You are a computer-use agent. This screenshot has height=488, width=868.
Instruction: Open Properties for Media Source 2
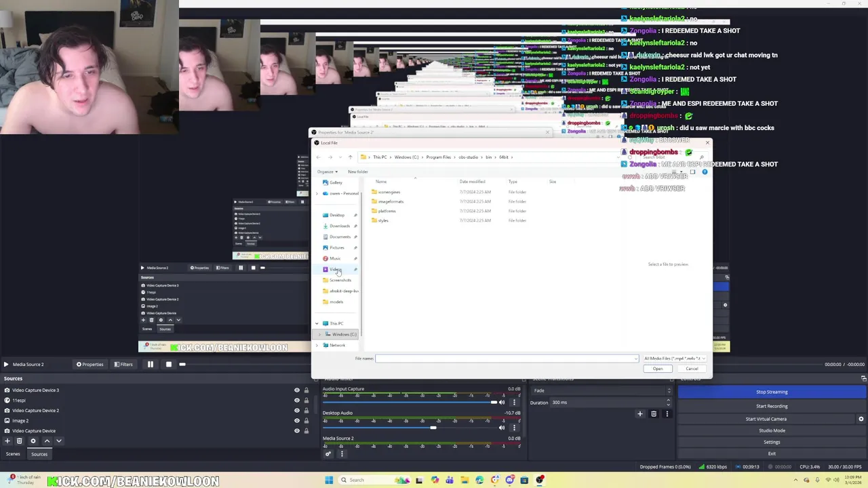pyautogui.click(x=90, y=364)
